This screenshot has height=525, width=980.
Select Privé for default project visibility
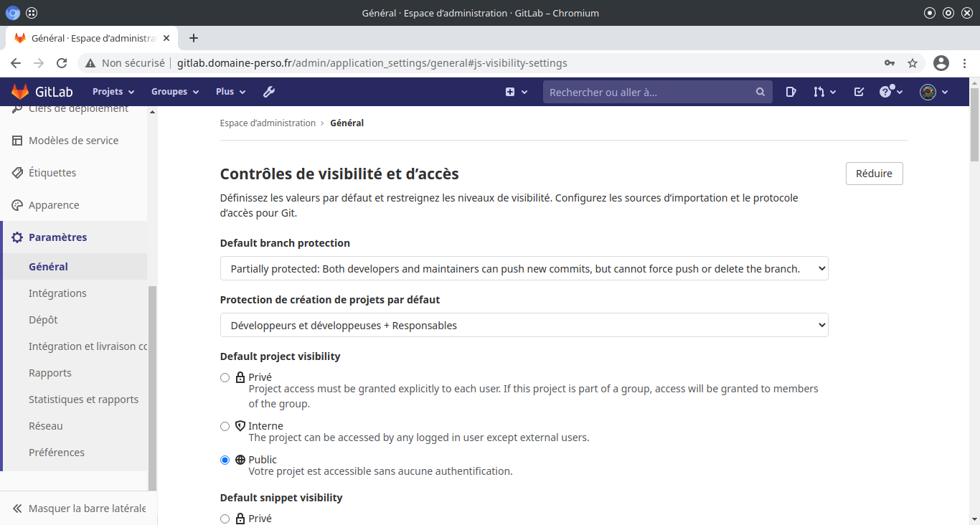tap(225, 377)
